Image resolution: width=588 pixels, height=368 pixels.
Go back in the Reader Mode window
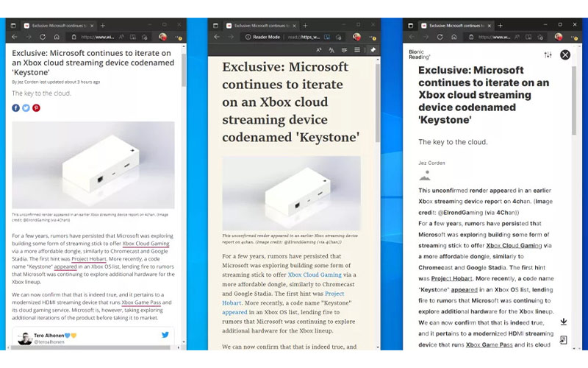pos(217,37)
